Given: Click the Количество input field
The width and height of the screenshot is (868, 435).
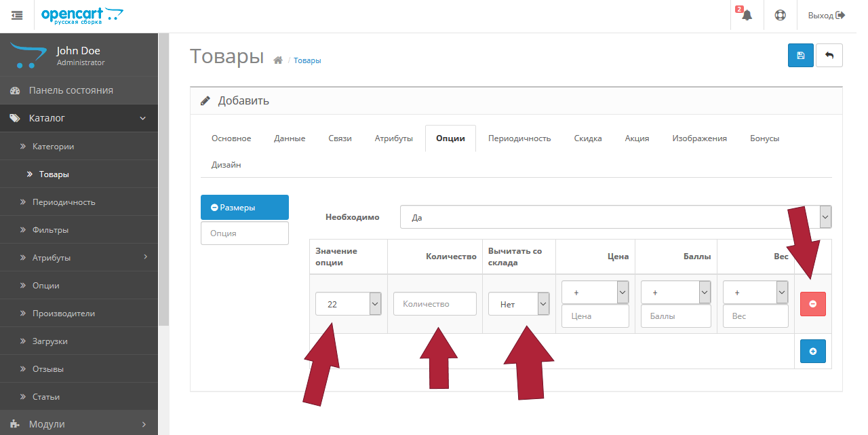Looking at the screenshot, I should [x=435, y=304].
